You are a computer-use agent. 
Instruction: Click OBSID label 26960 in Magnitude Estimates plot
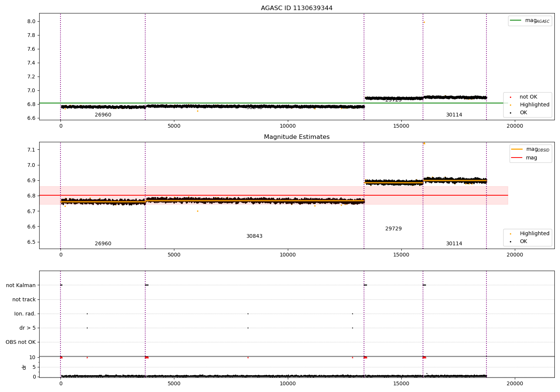point(103,244)
